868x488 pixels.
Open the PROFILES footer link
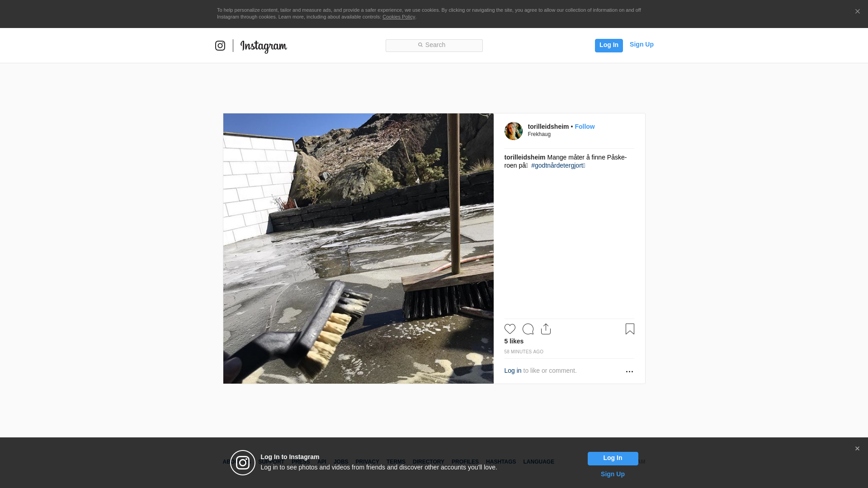tap(465, 462)
